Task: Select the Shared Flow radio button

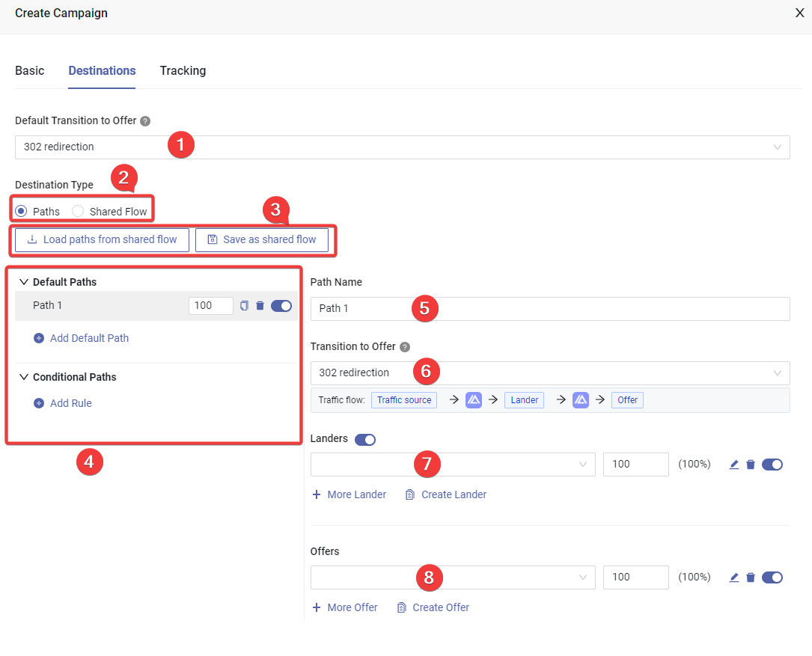Action: click(78, 211)
